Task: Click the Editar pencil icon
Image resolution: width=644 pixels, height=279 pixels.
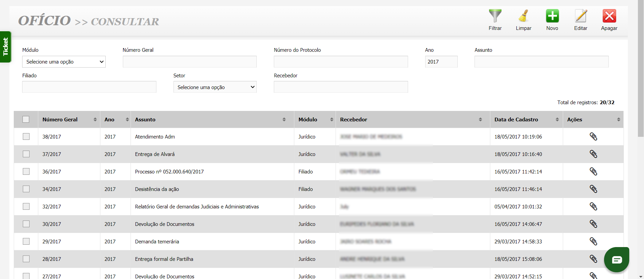Action: [581, 16]
